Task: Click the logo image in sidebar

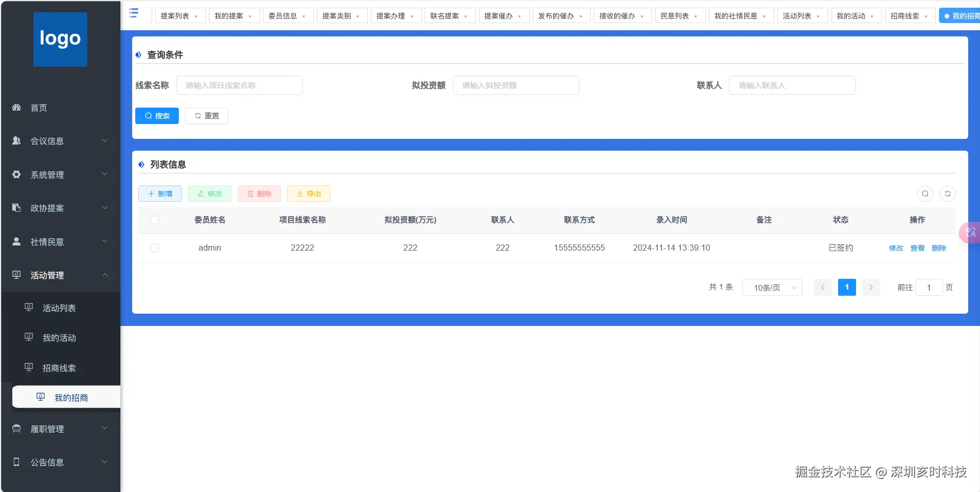Action: [x=60, y=39]
